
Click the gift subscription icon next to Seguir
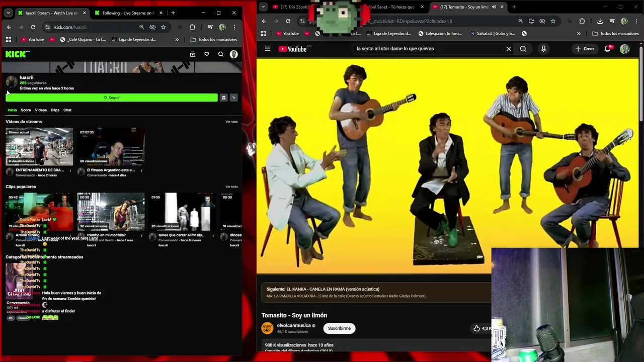224,98
